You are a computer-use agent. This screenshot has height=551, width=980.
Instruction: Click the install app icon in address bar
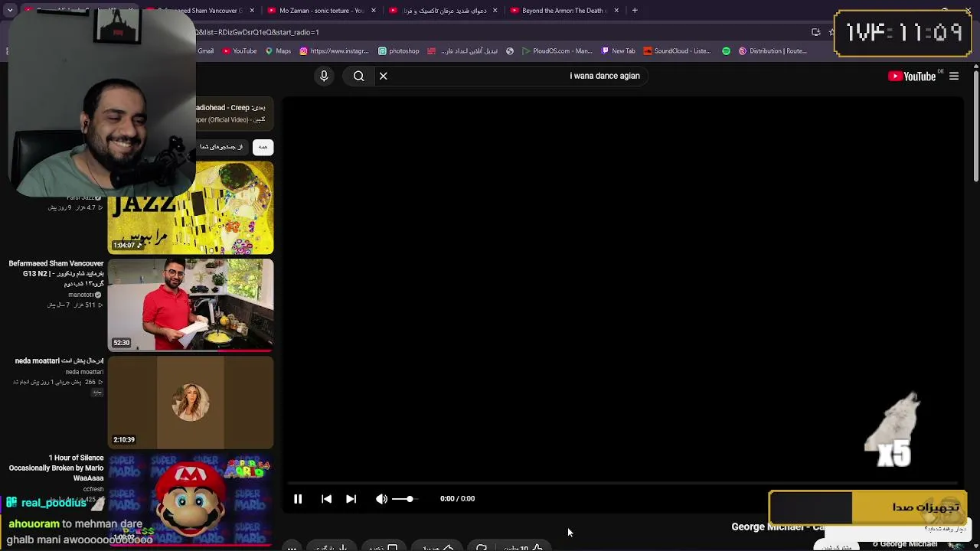click(816, 32)
